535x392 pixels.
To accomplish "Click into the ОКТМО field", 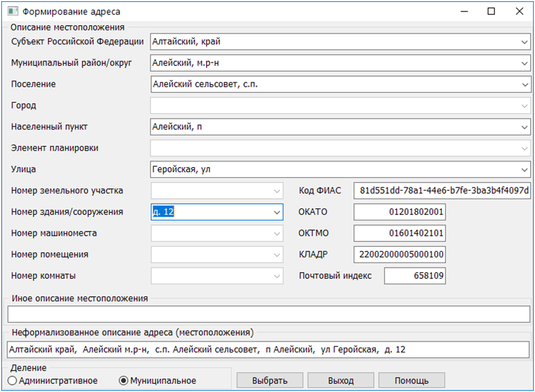I will [x=399, y=234].
